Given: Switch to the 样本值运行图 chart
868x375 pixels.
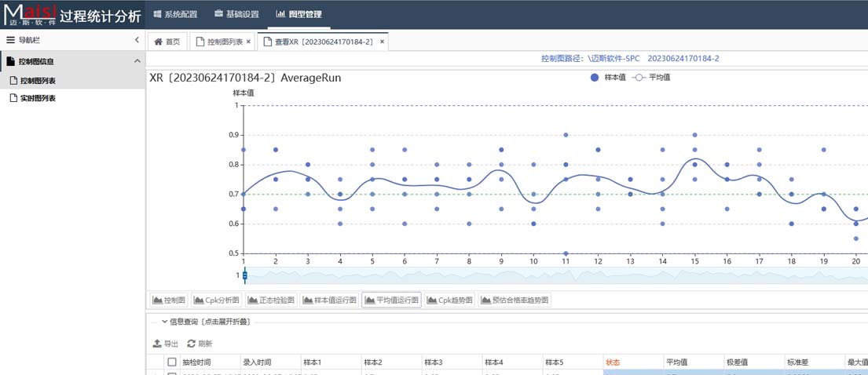Looking at the screenshot, I should (x=330, y=300).
